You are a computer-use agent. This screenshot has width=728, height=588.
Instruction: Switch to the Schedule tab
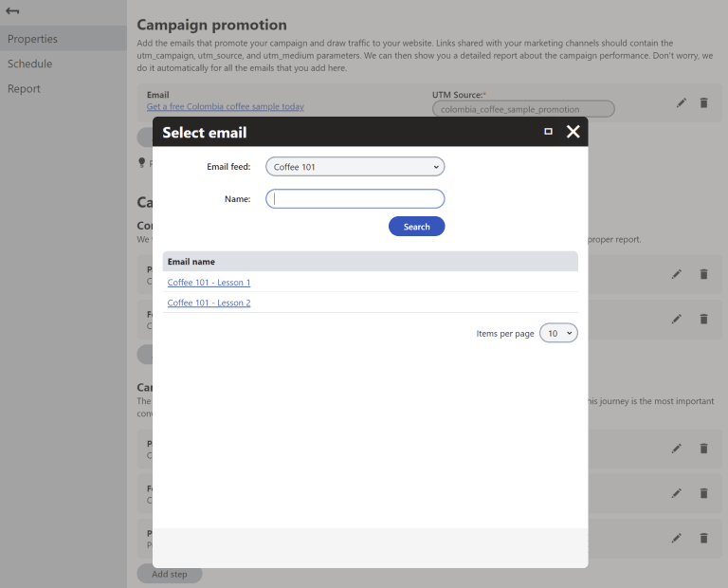[29, 64]
